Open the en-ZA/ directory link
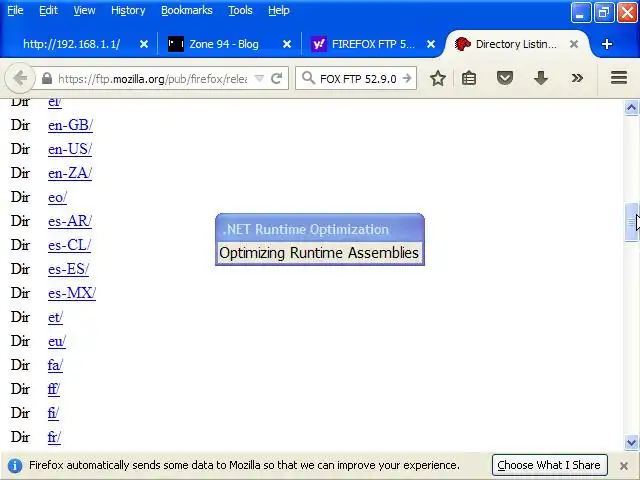This screenshot has width=640, height=480. (70, 173)
